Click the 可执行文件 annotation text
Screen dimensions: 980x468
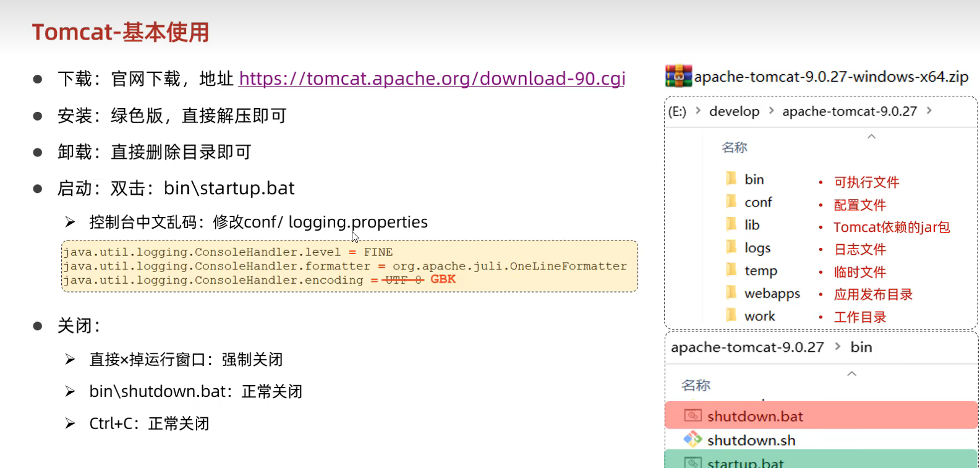[866, 182]
